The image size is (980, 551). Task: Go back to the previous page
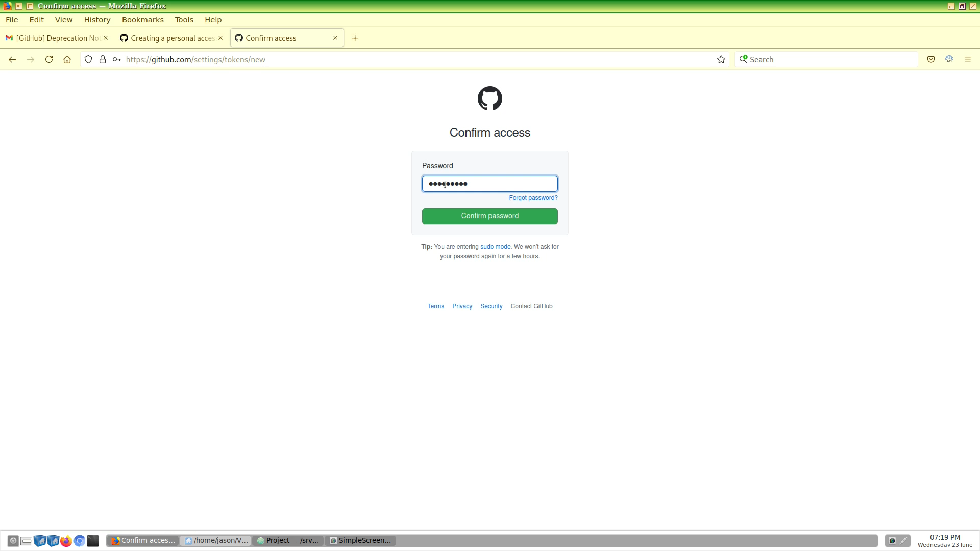pyautogui.click(x=12, y=60)
